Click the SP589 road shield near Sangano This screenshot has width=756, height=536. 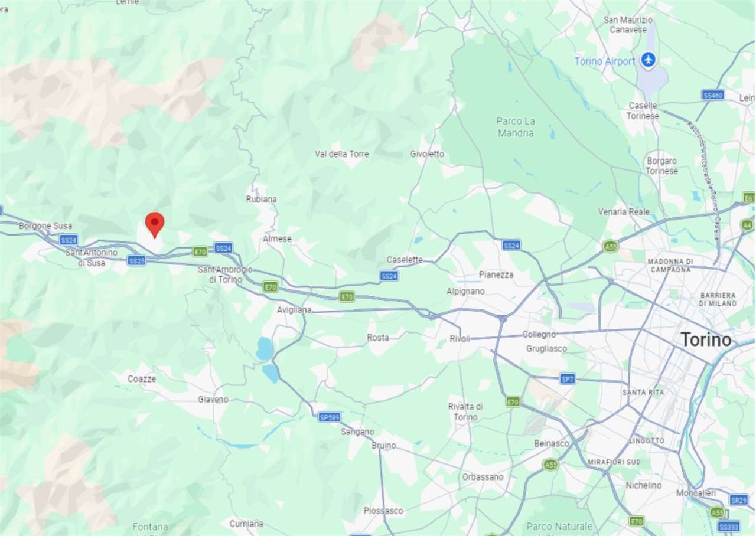pos(330,417)
